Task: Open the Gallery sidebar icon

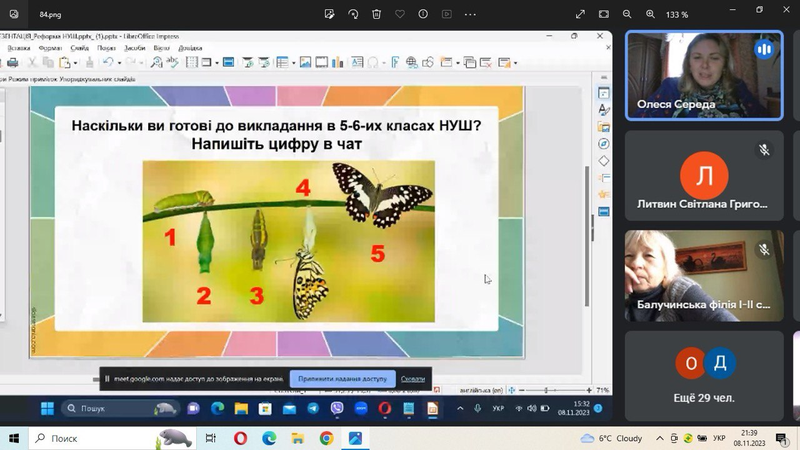Action: (x=604, y=127)
